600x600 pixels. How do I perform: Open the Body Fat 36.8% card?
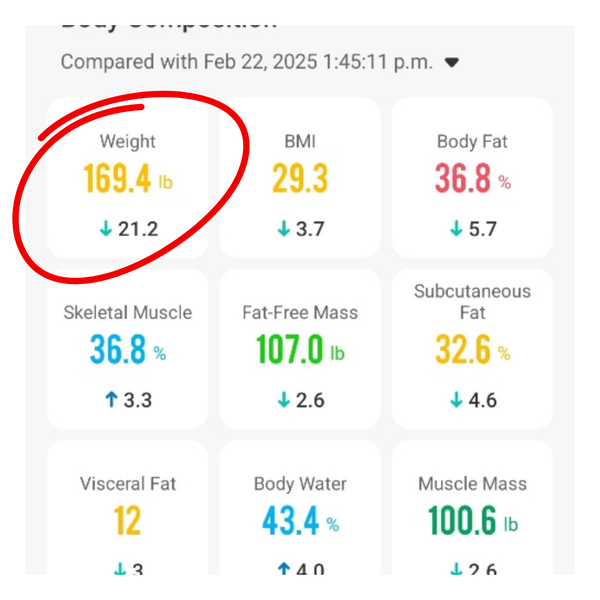coord(473,178)
